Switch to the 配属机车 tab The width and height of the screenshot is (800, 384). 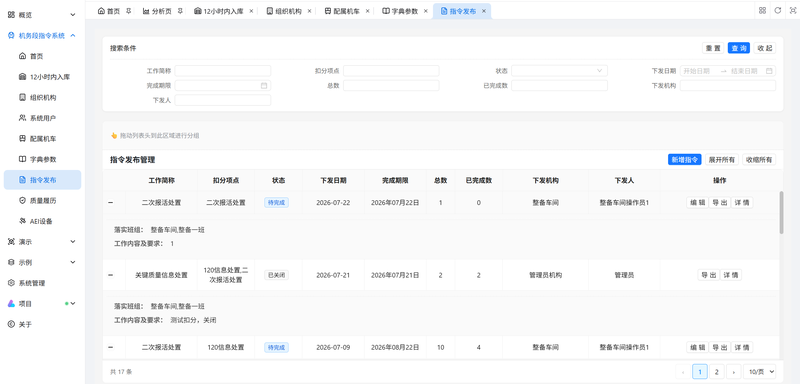click(x=342, y=11)
